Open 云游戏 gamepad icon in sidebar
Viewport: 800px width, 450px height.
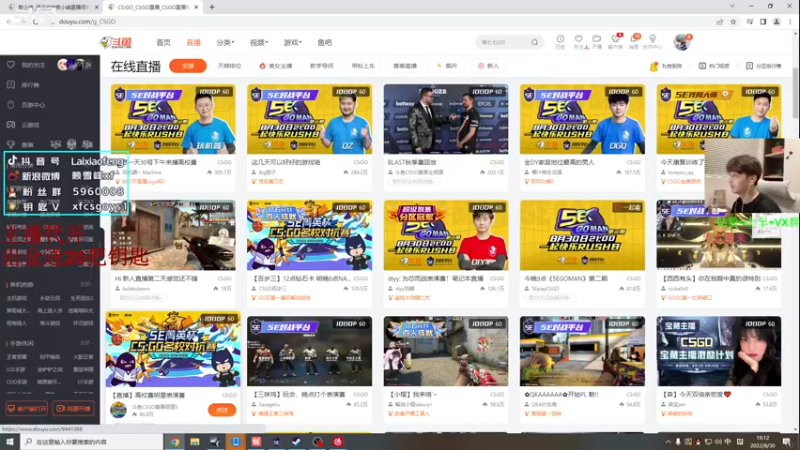pyautogui.click(x=11, y=124)
